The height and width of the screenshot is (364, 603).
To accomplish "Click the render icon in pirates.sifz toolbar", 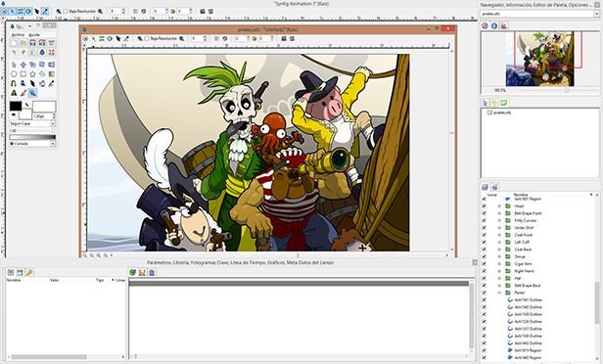I will [x=284, y=38].
